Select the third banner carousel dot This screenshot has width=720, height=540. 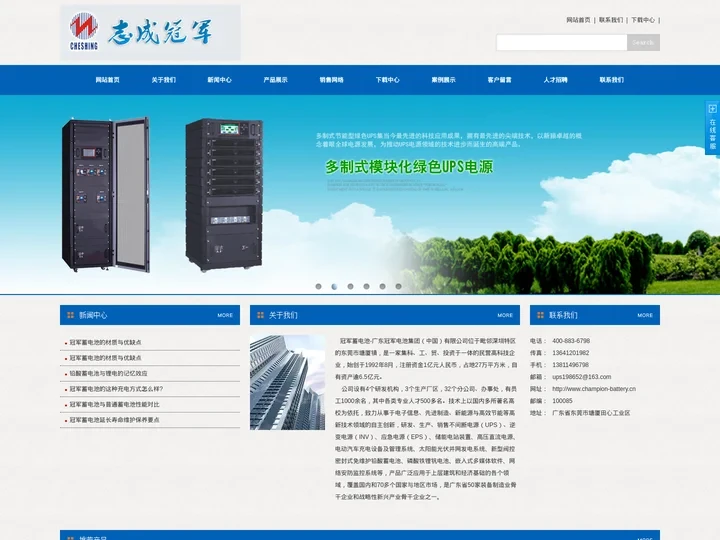[x=350, y=287]
